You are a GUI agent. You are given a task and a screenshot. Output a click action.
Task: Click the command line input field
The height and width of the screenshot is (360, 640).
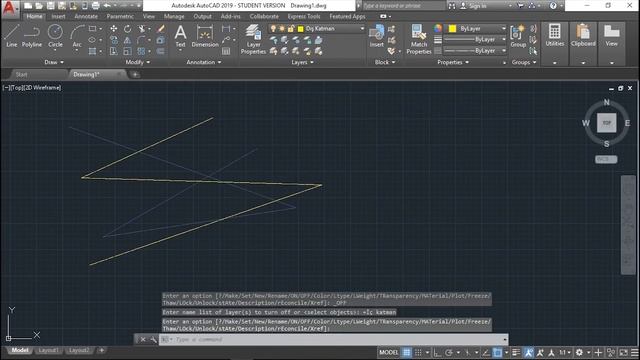(333, 339)
